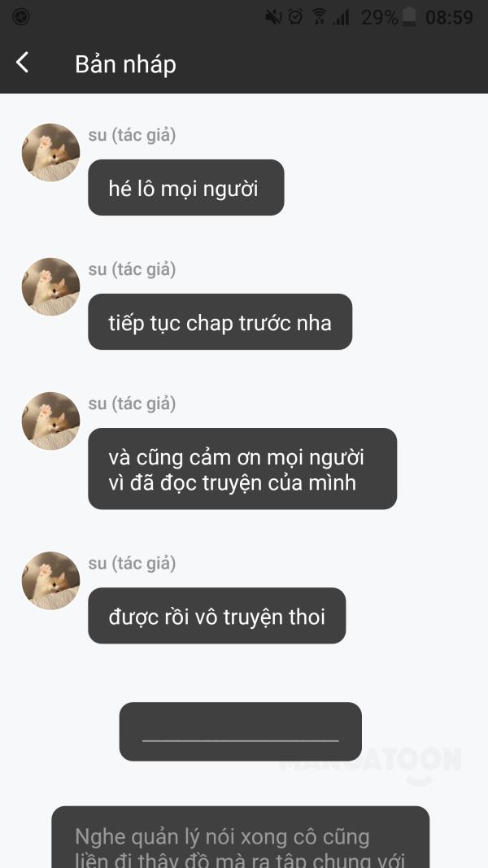Tap the first "su (tác giả)" name label
The image size is (488, 868).
click(x=133, y=135)
